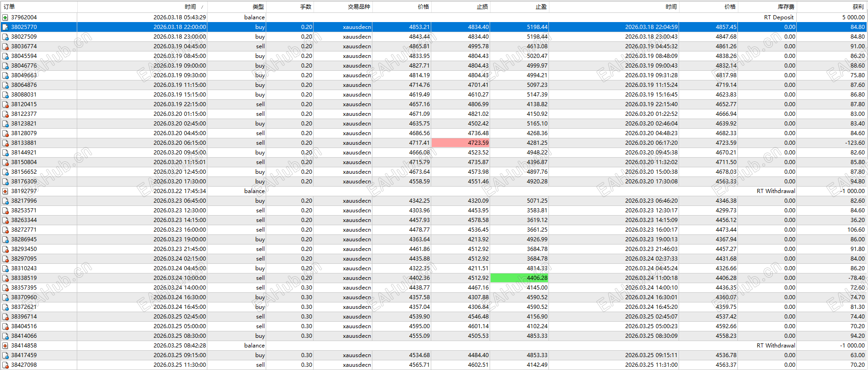868x370 pixels.
Task: Select the profit value "5 000.00"
Action: tap(853, 17)
